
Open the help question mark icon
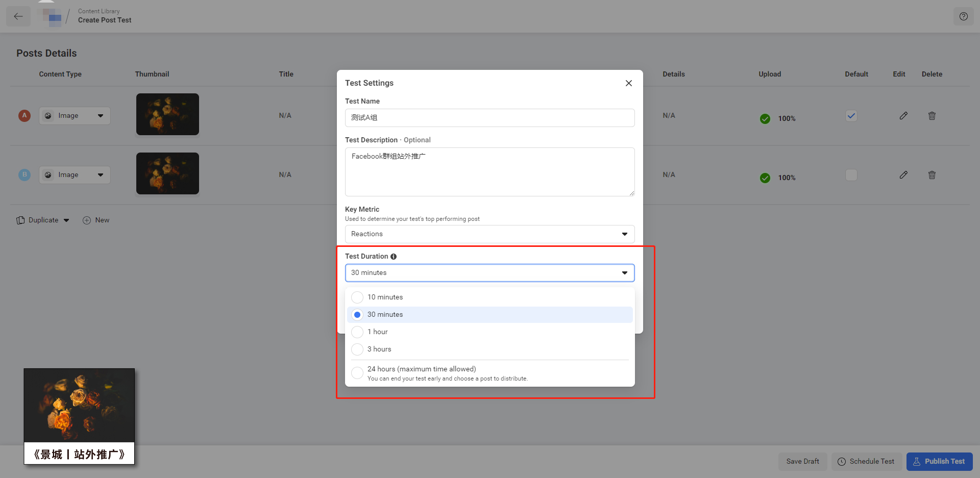coord(963,16)
